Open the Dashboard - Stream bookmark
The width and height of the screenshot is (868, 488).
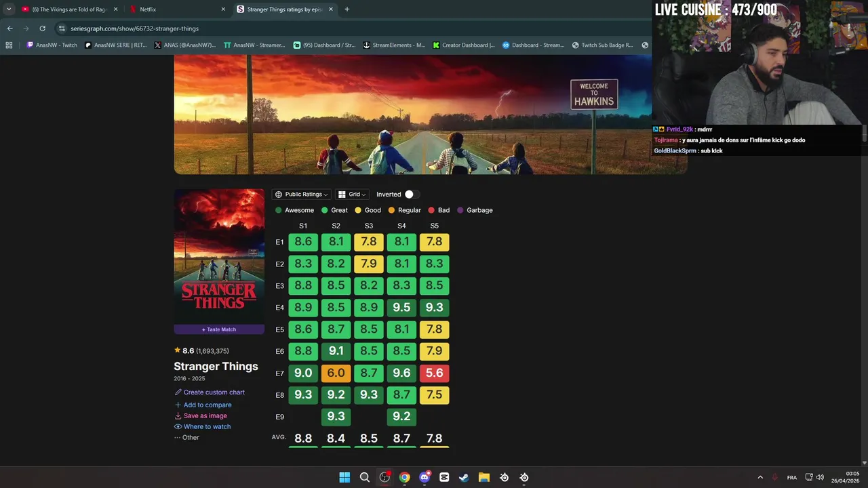534,45
